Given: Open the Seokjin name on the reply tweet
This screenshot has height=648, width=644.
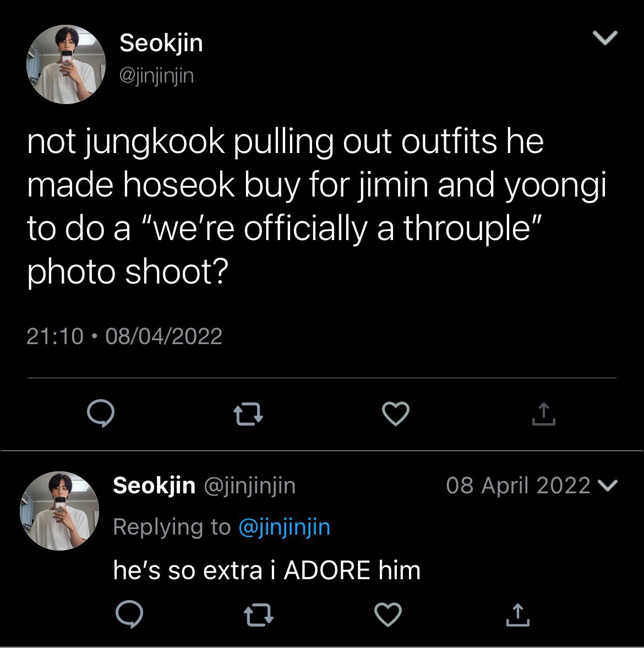Looking at the screenshot, I should (x=154, y=485).
